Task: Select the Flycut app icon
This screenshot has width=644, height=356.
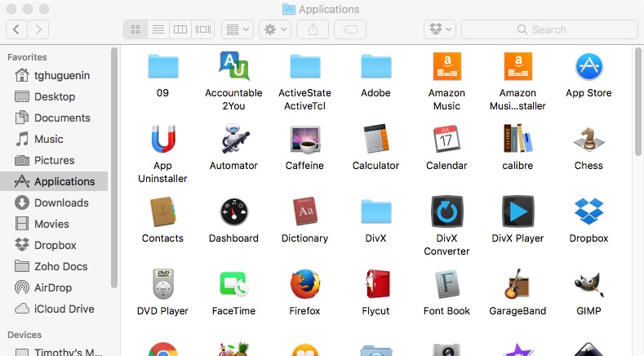Action: 376,283
